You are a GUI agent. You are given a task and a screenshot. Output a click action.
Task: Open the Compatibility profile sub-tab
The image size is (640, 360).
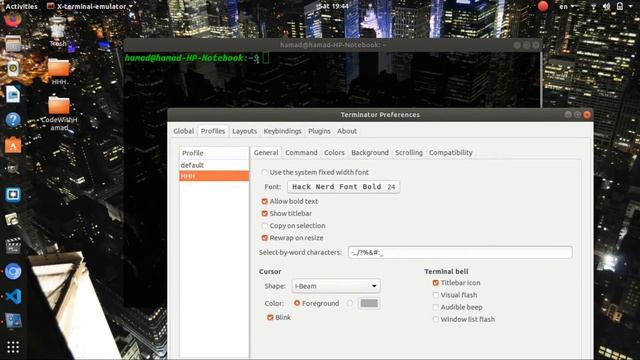(x=451, y=153)
